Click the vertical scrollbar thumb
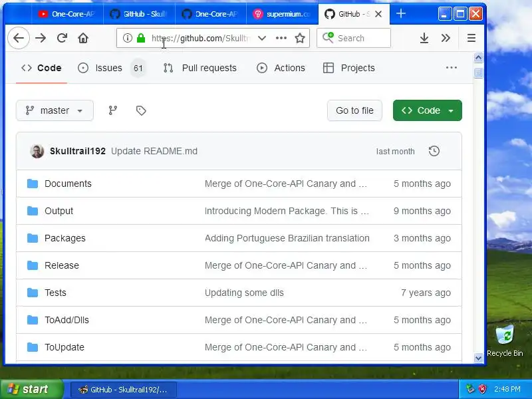The image size is (532, 399). (478, 72)
